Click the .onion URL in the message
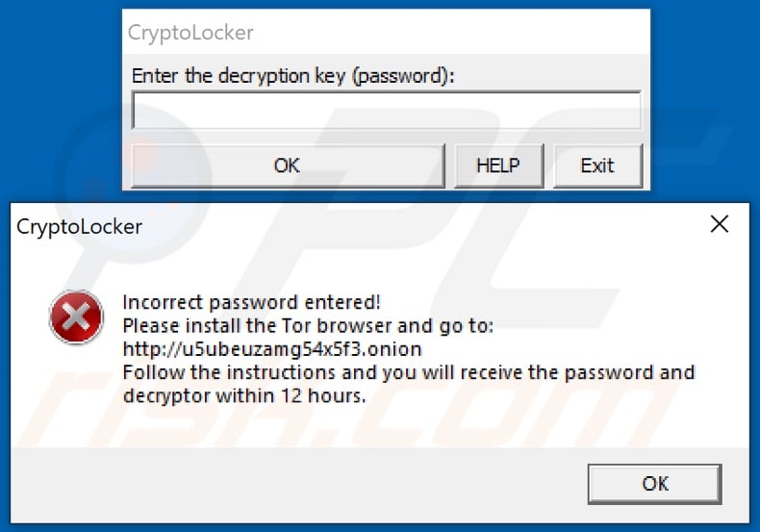 click(x=272, y=348)
